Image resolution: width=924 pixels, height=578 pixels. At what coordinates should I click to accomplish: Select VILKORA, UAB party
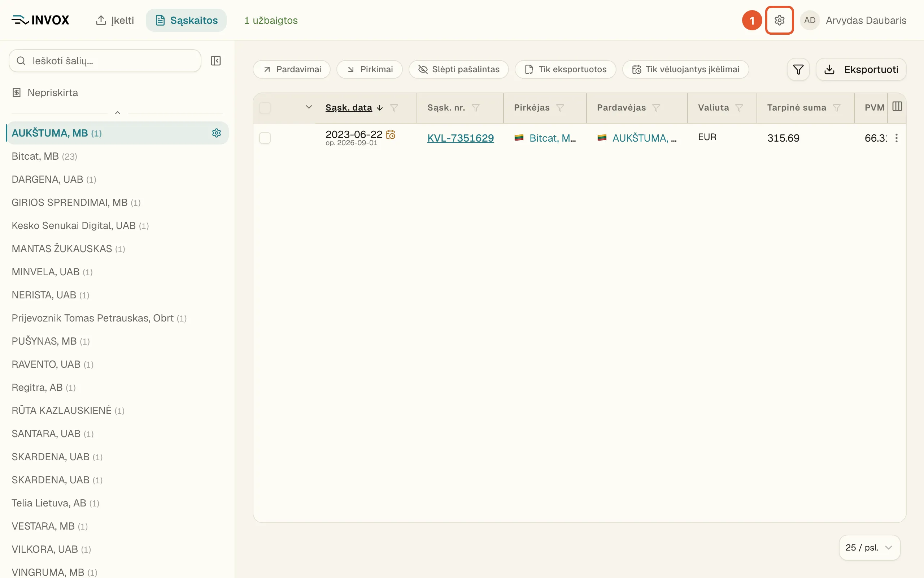pyautogui.click(x=117, y=549)
